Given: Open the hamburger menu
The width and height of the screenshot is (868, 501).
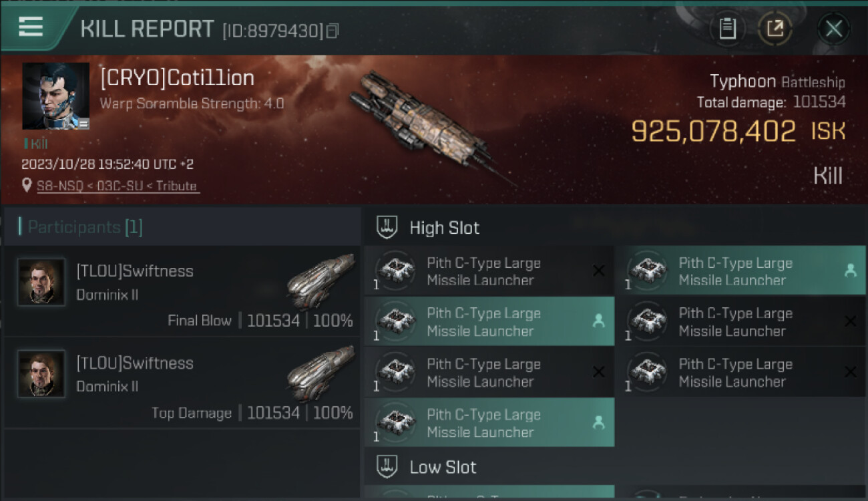Looking at the screenshot, I should (x=31, y=27).
